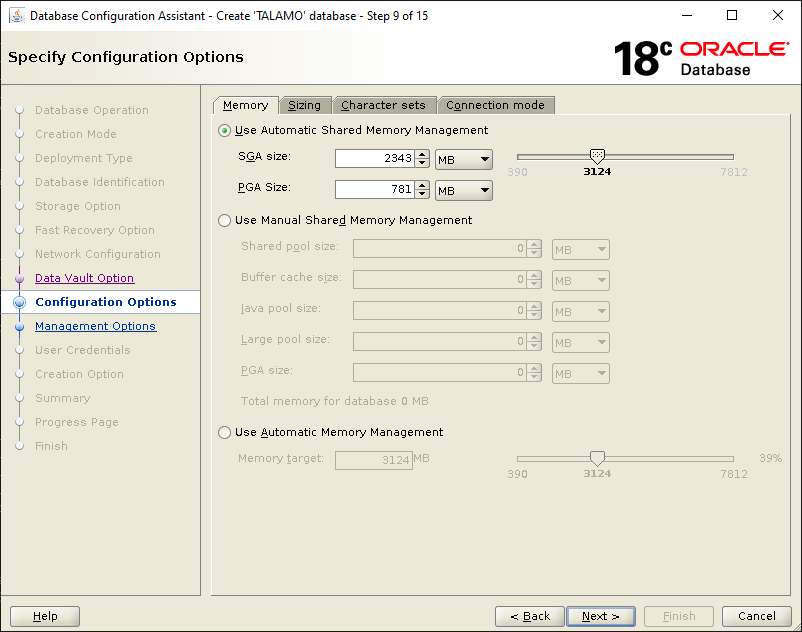Viewport: 802px width, 632px height.
Task: Proceed with the Next button
Action: pyautogui.click(x=601, y=616)
